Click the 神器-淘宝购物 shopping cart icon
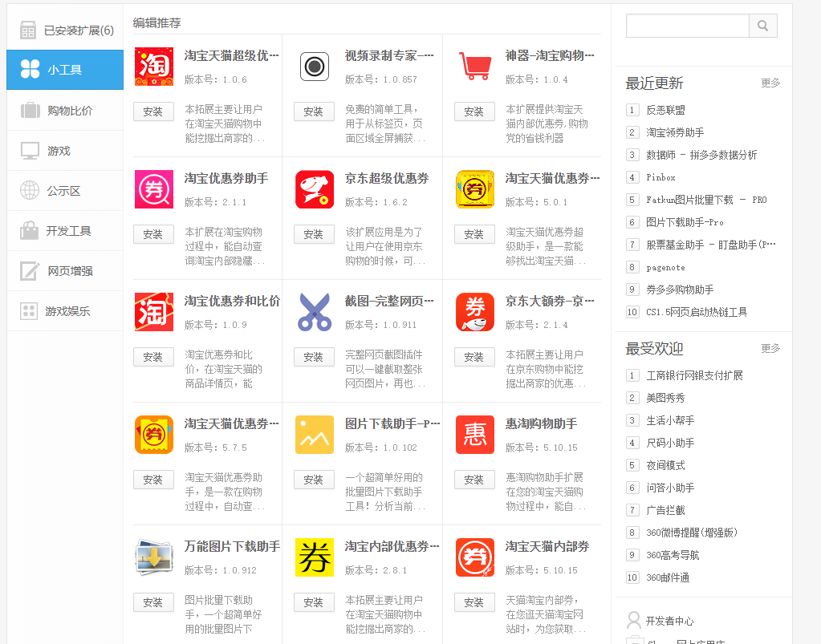Image resolution: width=821 pixels, height=644 pixels. tap(475, 67)
